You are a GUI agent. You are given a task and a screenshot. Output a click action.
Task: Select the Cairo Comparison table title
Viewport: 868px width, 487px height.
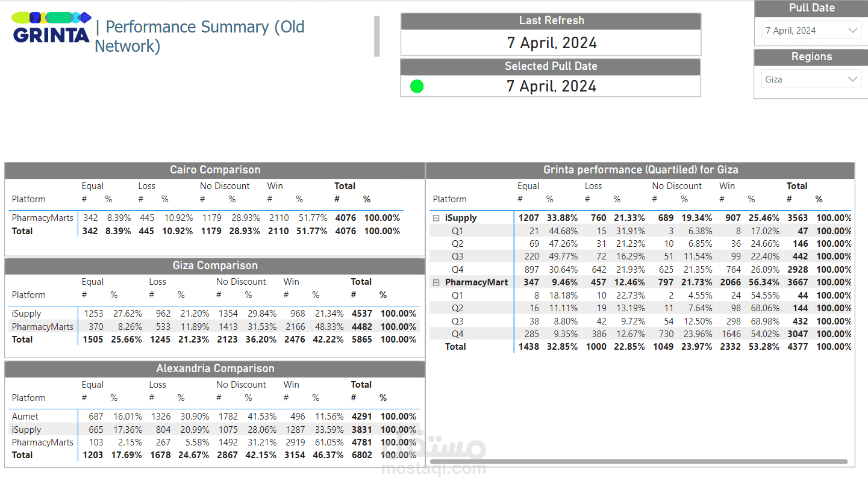(x=215, y=170)
